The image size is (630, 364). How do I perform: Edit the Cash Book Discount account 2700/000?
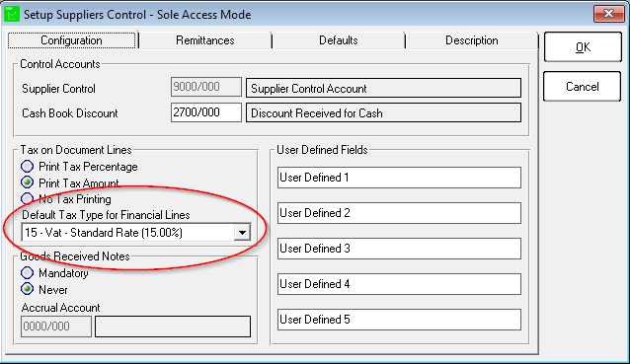206,112
